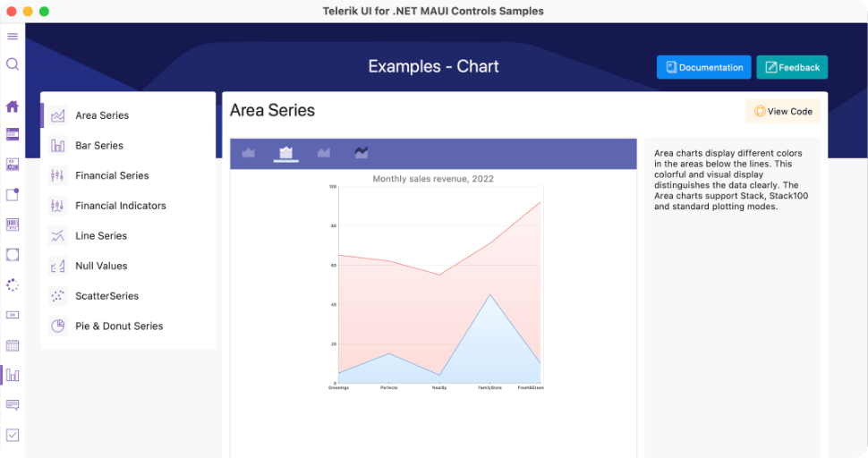Click the FamilyStore blue peak in chart
This screenshot has width=868, height=458.
[489, 294]
